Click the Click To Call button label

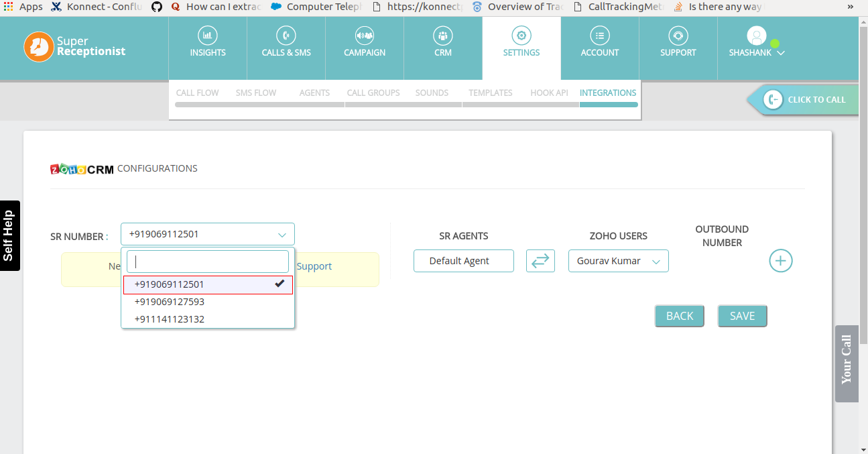[816, 99]
